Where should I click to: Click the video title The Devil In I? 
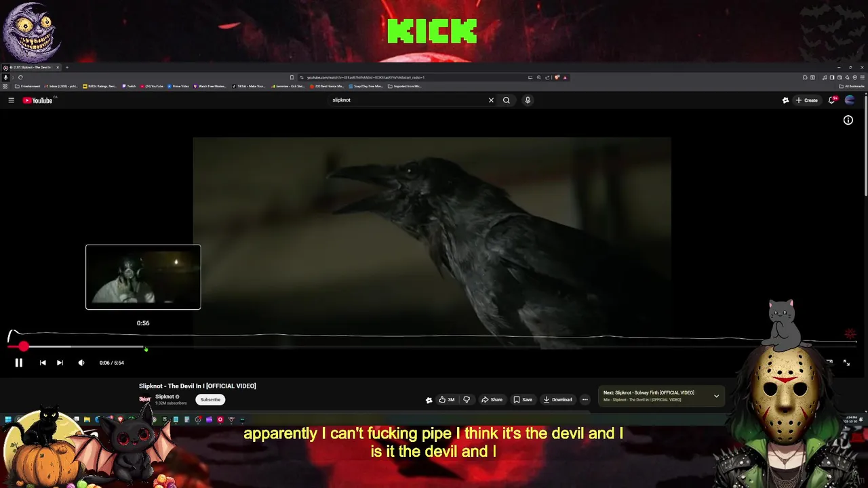coord(197,386)
